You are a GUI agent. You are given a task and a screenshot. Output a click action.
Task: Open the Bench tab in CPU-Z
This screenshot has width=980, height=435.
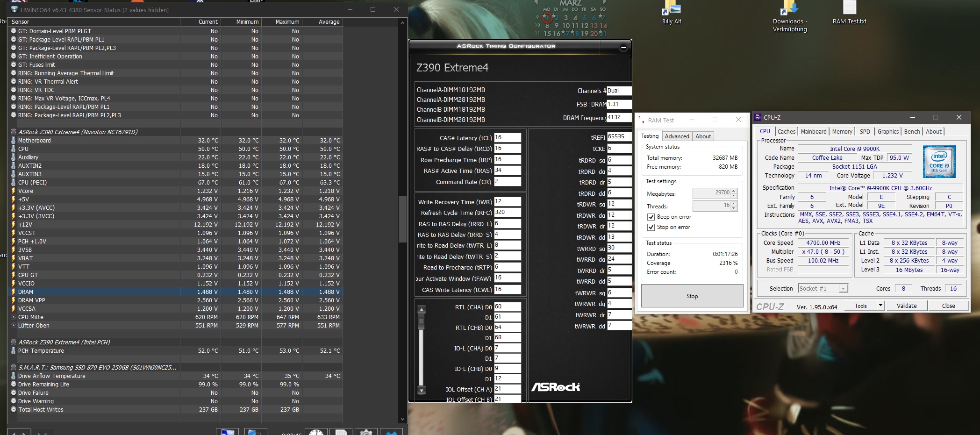point(912,132)
